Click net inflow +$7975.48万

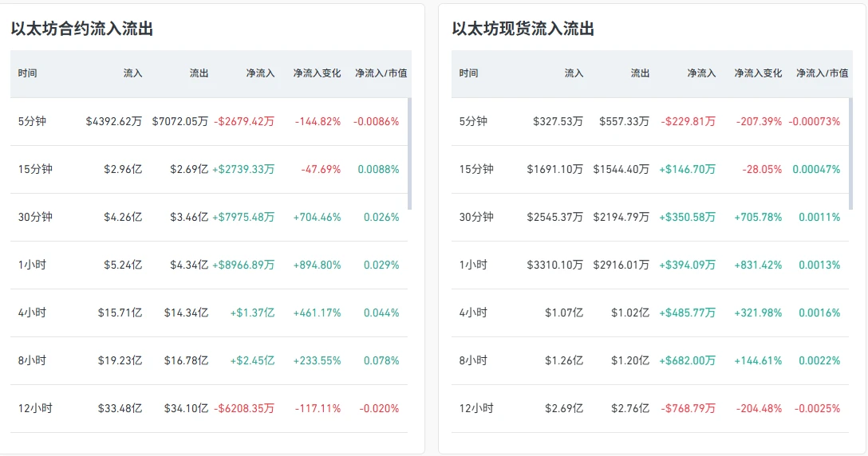tap(243, 217)
